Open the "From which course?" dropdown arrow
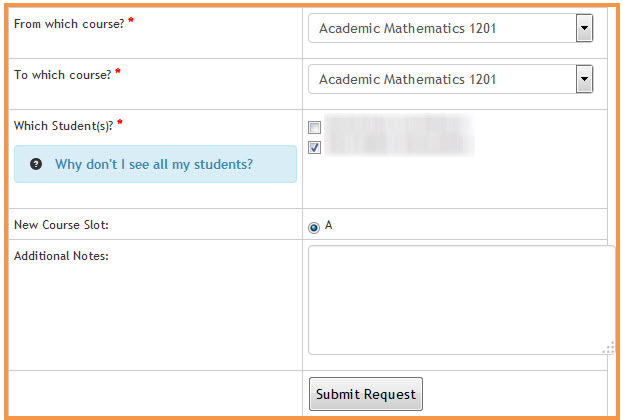 pos(584,28)
